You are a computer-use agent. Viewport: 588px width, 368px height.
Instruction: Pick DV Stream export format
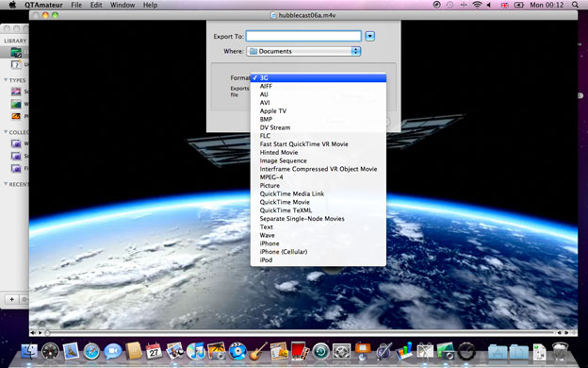(318, 127)
